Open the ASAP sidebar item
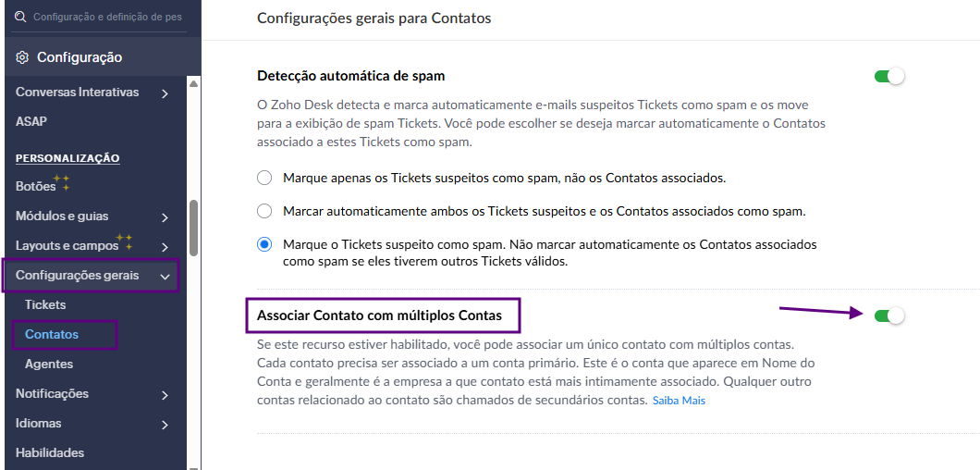Screen dimensions: 980x470 (x=31, y=121)
